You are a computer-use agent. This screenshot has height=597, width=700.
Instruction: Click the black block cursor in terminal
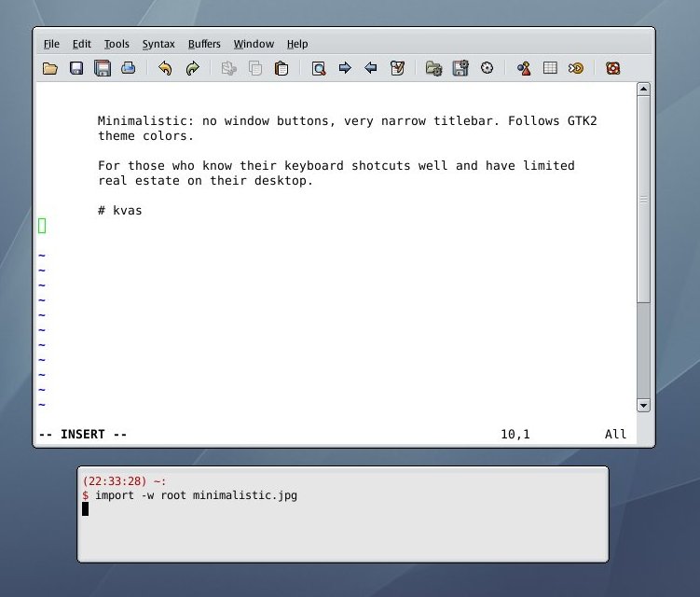tap(85, 509)
